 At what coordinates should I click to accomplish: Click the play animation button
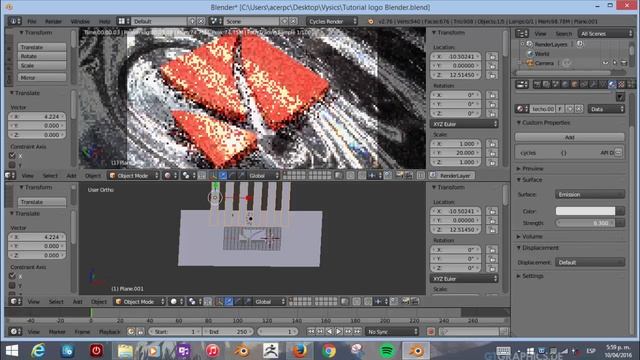pyautogui.click(x=338, y=332)
